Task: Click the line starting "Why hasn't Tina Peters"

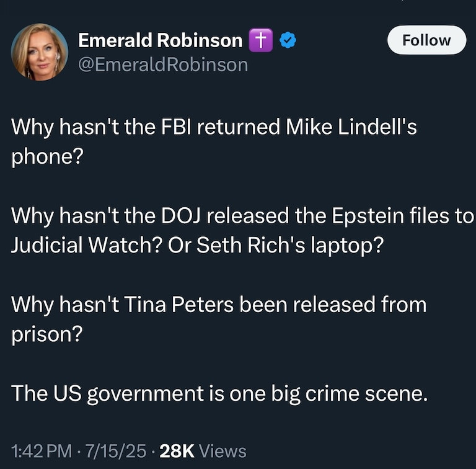Action: (219, 305)
